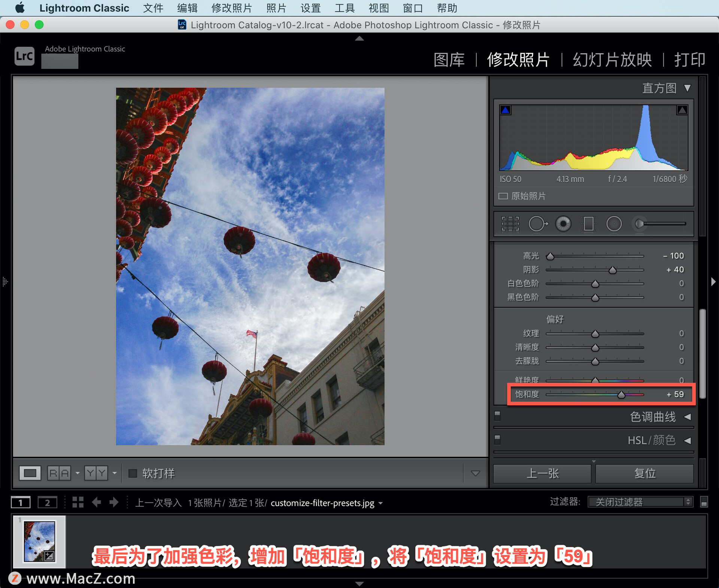The width and height of the screenshot is (719, 588).
Task: Collapse the 直方图 histogram panel
Action: coord(688,88)
